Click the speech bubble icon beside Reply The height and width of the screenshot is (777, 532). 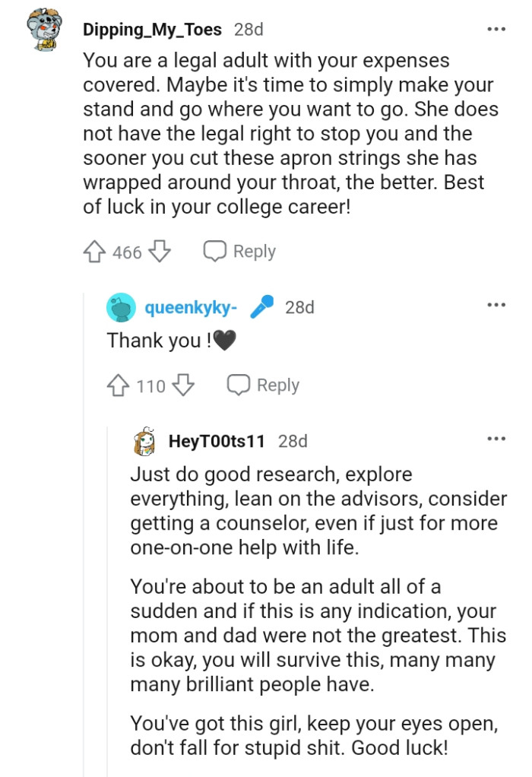216,250
